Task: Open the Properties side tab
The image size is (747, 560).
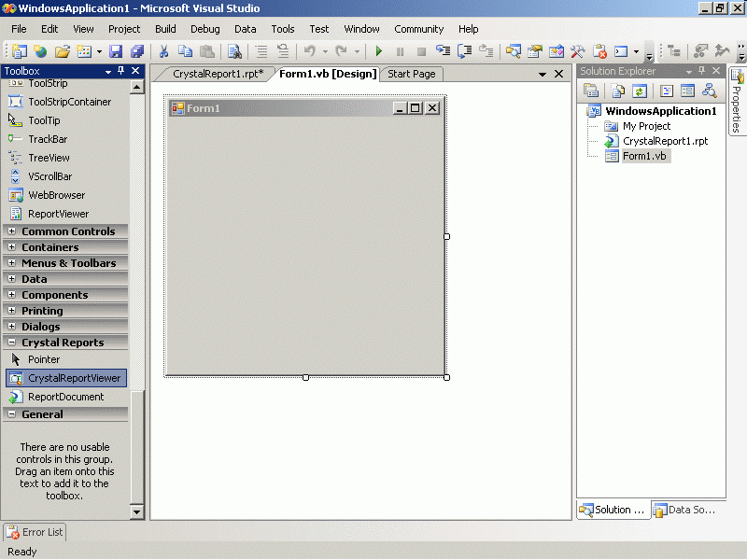Action: (x=737, y=103)
